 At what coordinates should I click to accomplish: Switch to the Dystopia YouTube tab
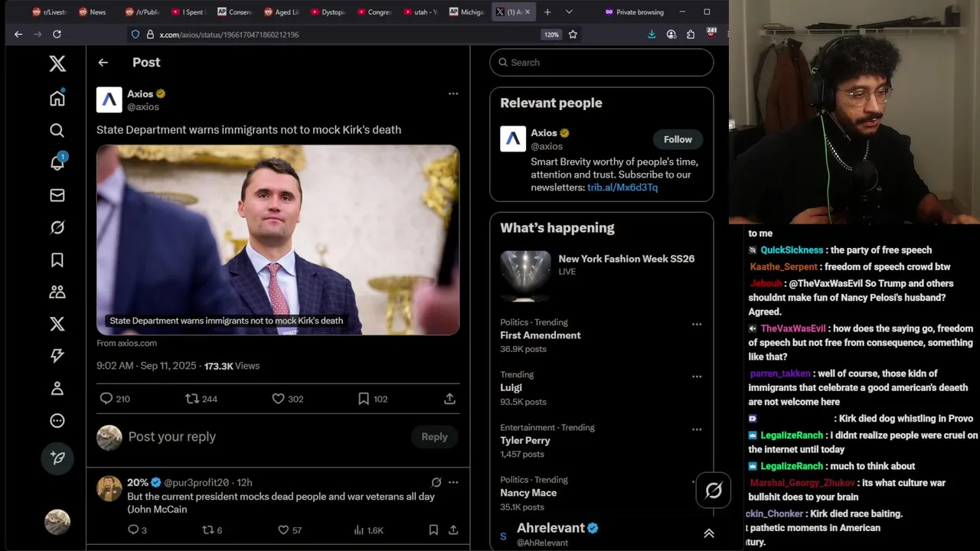(327, 11)
